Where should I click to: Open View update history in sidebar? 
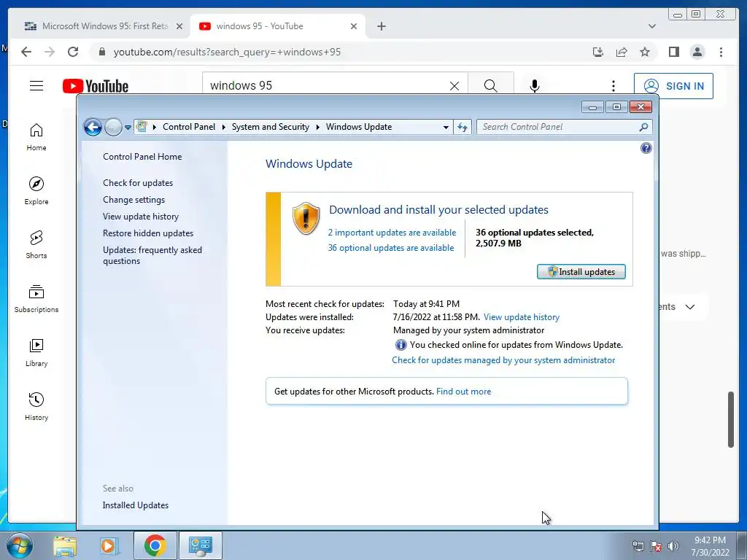tap(141, 216)
